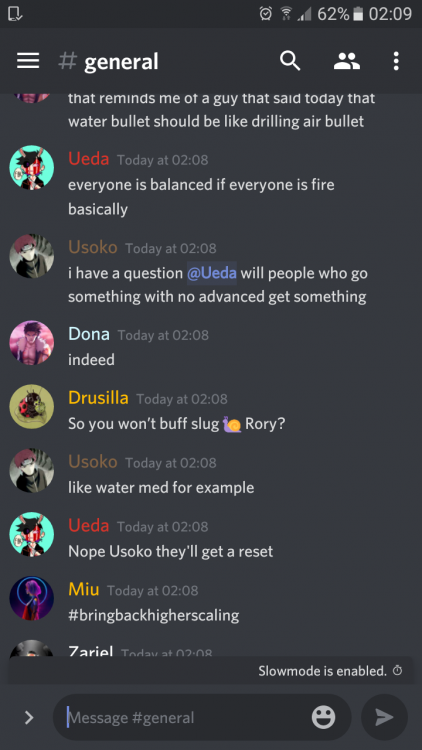Expand the message options chevron

[29, 717]
